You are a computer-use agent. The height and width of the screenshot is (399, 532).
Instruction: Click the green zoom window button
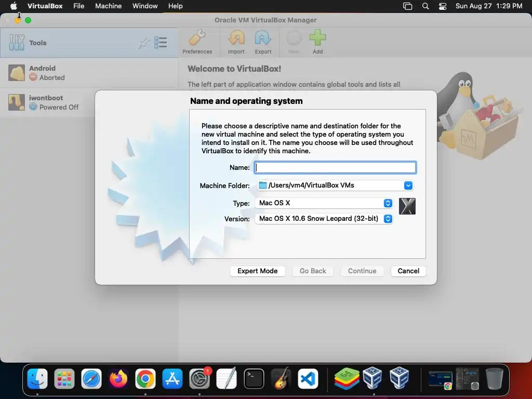click(x=28, y=20)
